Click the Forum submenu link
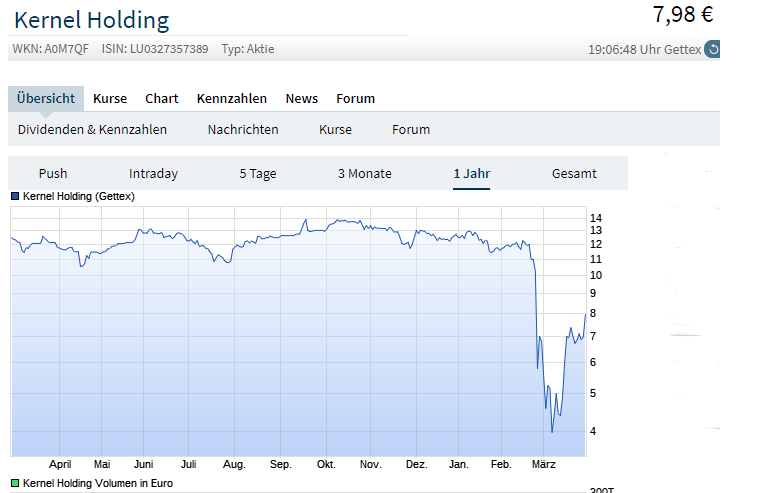Image resolution: width=763 pixels, height=493 pixels. (411, 130)
